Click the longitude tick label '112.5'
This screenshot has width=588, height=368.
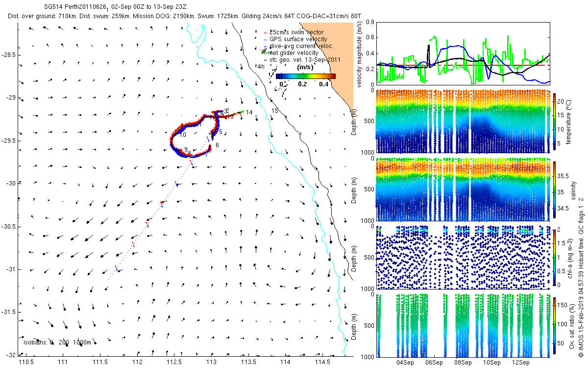coord(174,362)
